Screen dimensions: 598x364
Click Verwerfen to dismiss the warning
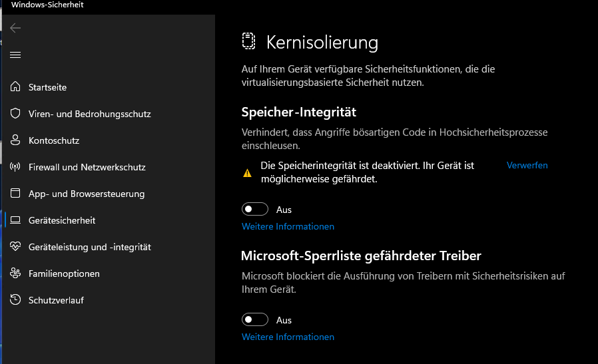[x=527, y=166]
